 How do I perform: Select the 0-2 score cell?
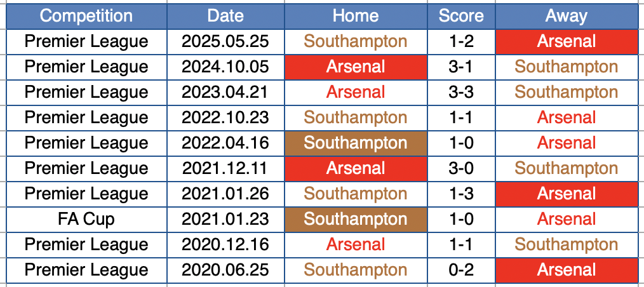[x=461, y=270]
